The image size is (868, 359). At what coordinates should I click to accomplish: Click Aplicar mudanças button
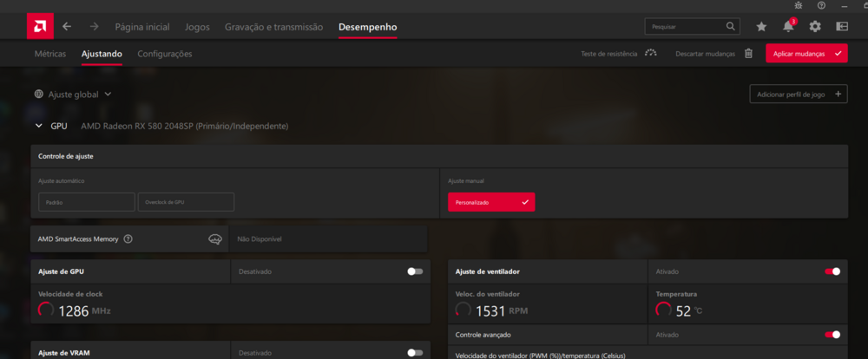[x=806, y=54]
